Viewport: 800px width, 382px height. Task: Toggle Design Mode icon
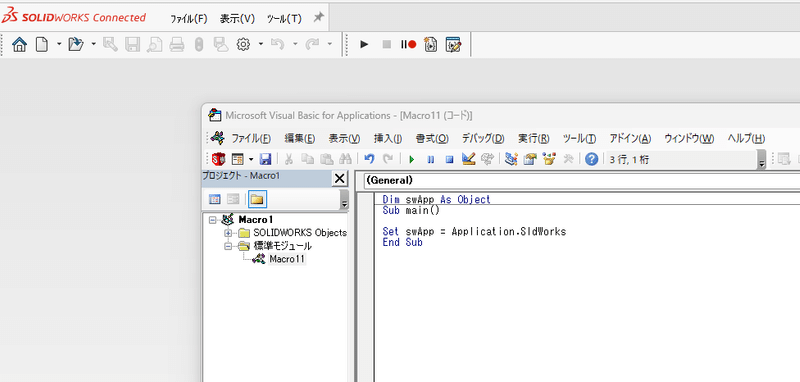(468, 159)
